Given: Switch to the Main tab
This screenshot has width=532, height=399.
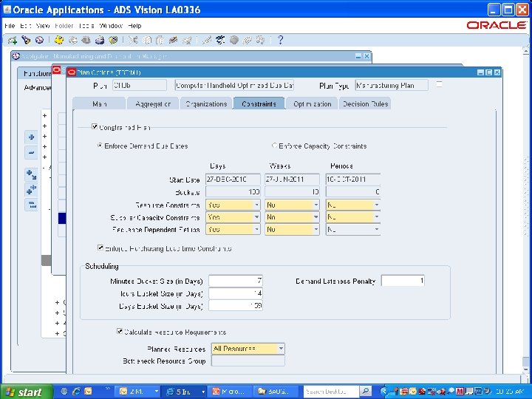Looking at the screenshot, I should coord(99,104).
